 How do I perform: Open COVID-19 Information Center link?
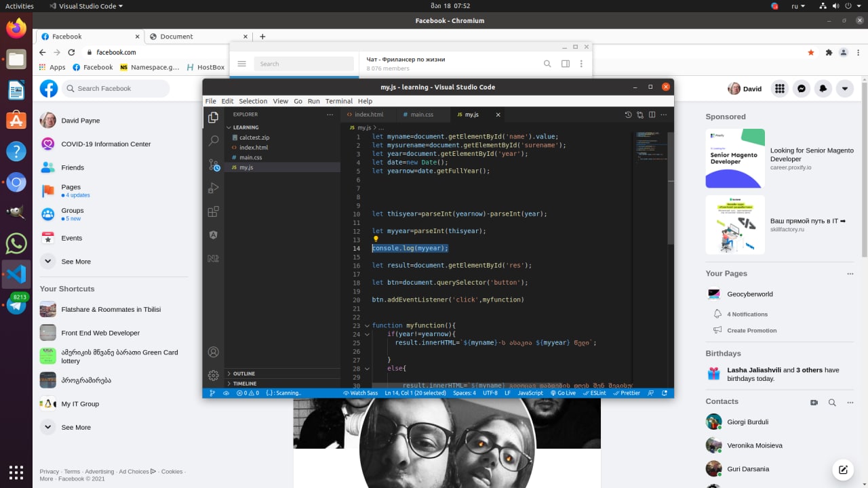[x=106, y=144]
